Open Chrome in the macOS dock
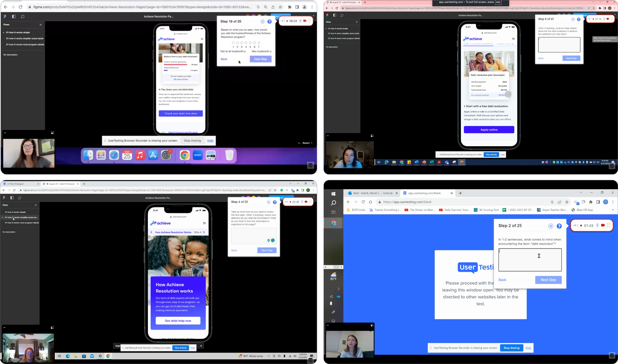 pos(184,155)
